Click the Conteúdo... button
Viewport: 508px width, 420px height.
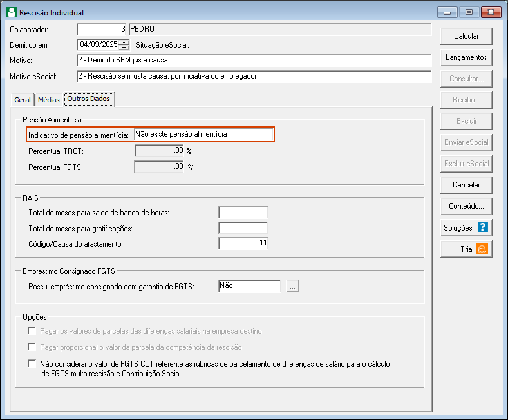coord(466,206)
